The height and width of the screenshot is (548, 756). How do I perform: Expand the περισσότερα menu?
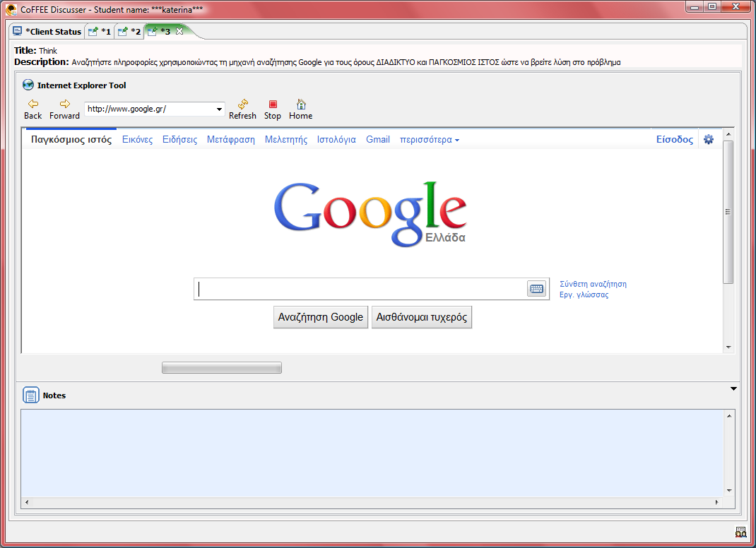429,140
